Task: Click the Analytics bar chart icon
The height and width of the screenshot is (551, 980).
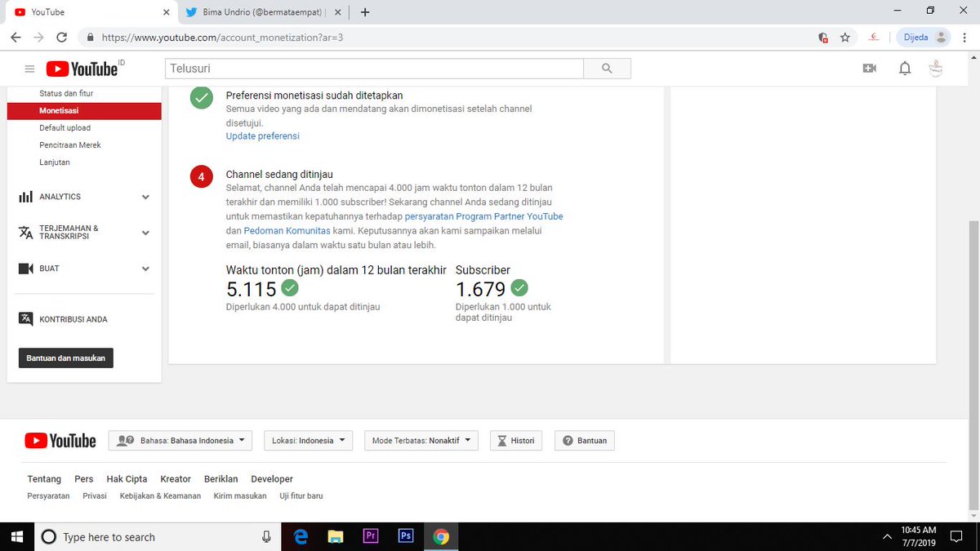Action: 26,197
